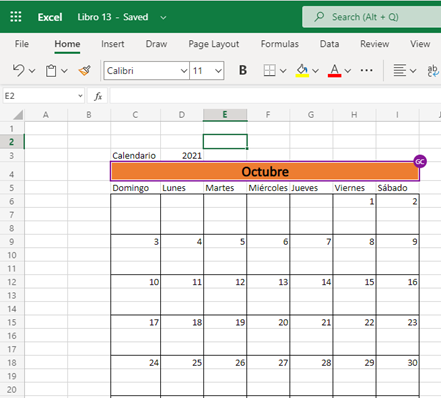This screenshot has width=441, height=398.
Task: Select the calendar cell with 3
Action: (x=135, y=242)
